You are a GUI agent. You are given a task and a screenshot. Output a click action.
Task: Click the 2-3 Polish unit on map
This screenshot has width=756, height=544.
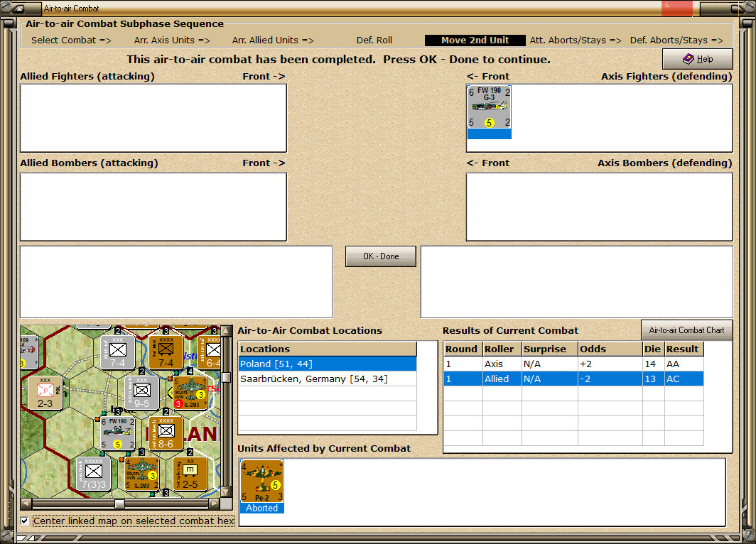(45, 393)
